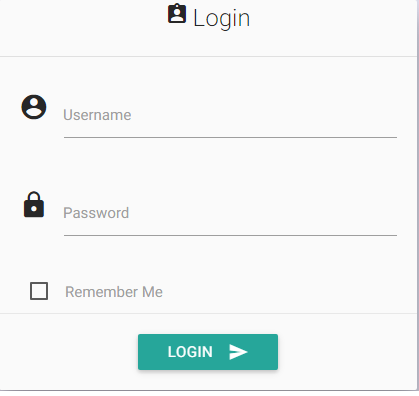Screen dimensions: 419x396
Task: Click the keyhole on the lock icon
Action: coord(34,209)
